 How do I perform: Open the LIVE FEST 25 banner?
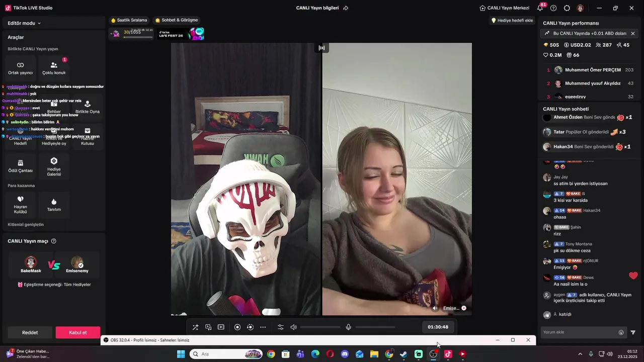click(181, 34)
